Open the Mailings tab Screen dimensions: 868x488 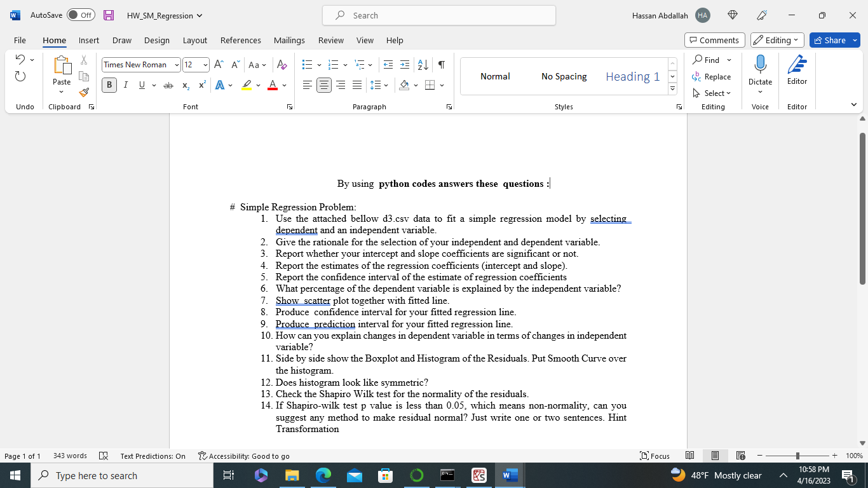(x=289, y=40)
